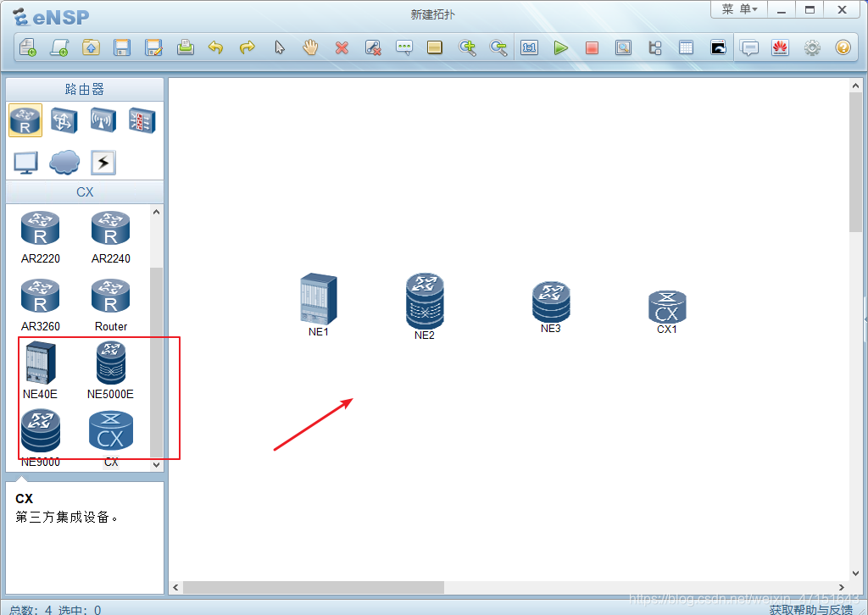Open the Huawei website icon
Screen dimensions: 868x615
(781, 47)
